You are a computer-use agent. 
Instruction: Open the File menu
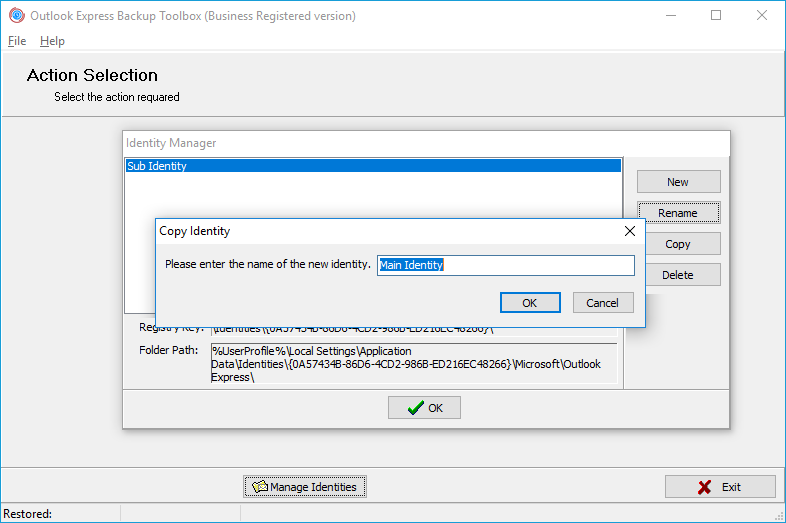(x=17, y=41)
